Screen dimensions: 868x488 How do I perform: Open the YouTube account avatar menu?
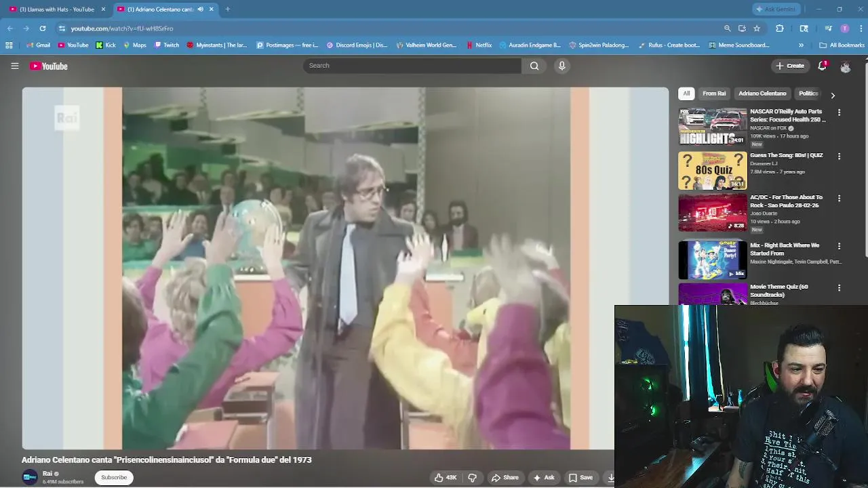point(845,66)
